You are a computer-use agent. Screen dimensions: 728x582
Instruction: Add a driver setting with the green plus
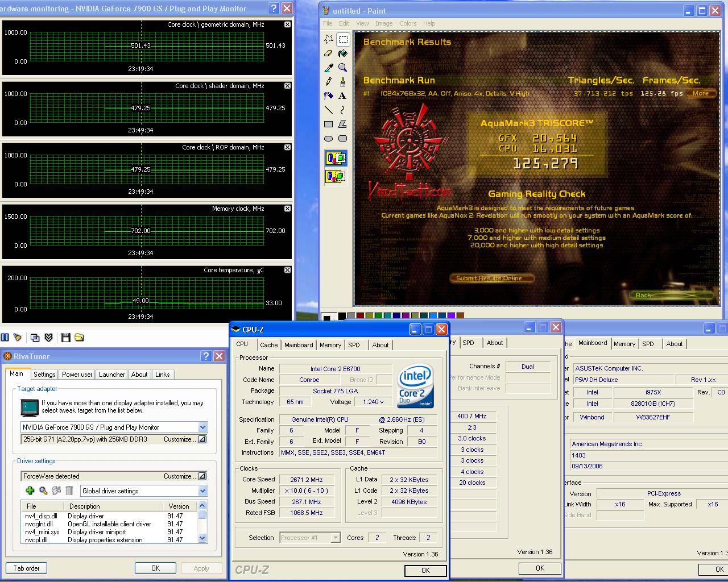click(30, 490)
